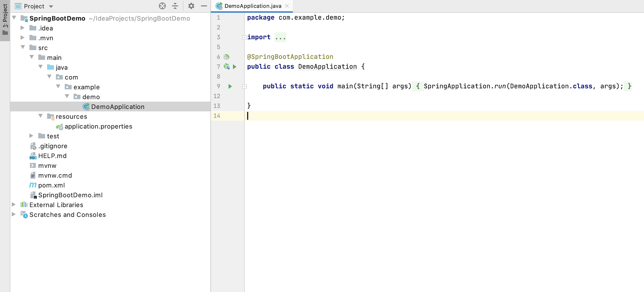Close the DemoApplication.java tab
The image size is (644, 292).
click(x=287, y=6)
